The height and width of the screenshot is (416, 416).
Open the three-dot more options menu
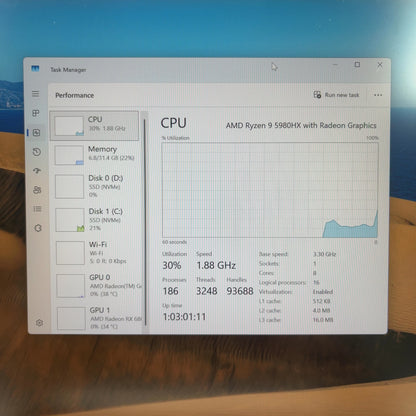pos(378,95)
